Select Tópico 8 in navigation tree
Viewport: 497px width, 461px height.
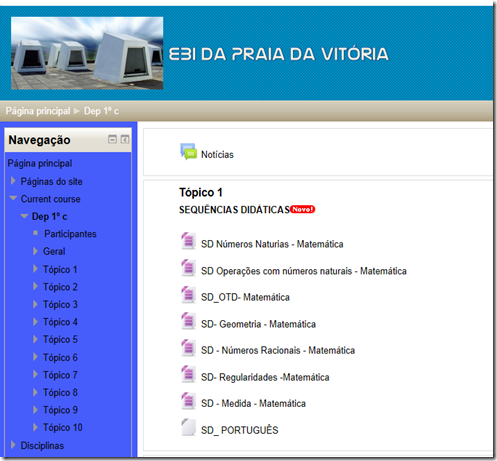pyautogui.click(x=60, y=392)
